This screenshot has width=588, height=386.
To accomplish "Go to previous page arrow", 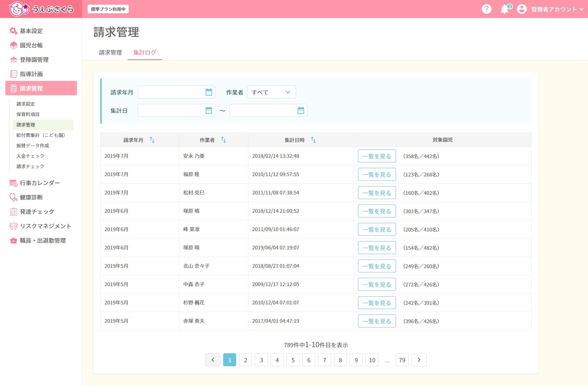I will pos(213,360).
